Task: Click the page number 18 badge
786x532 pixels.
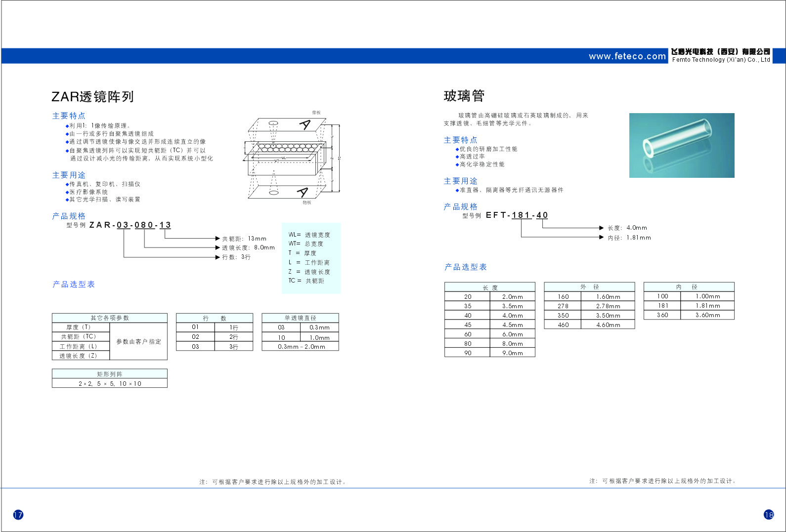Action: pos(769,515)
